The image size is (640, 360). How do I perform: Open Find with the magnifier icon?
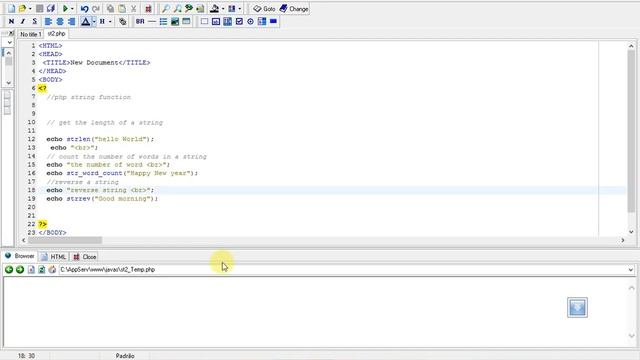[x=166, y=9]
